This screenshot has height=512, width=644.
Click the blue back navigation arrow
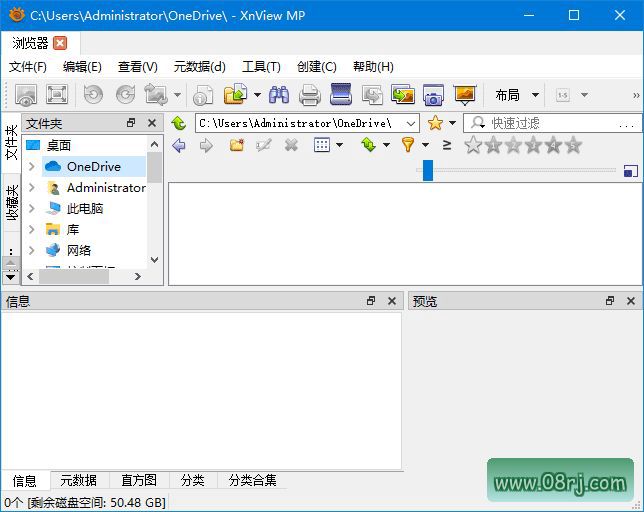pyautogui.click(x=179, y=145)
